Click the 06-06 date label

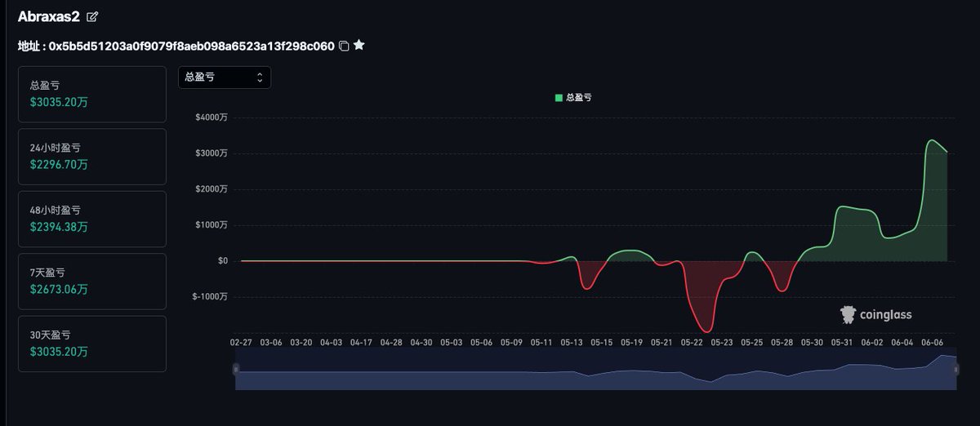933,343
